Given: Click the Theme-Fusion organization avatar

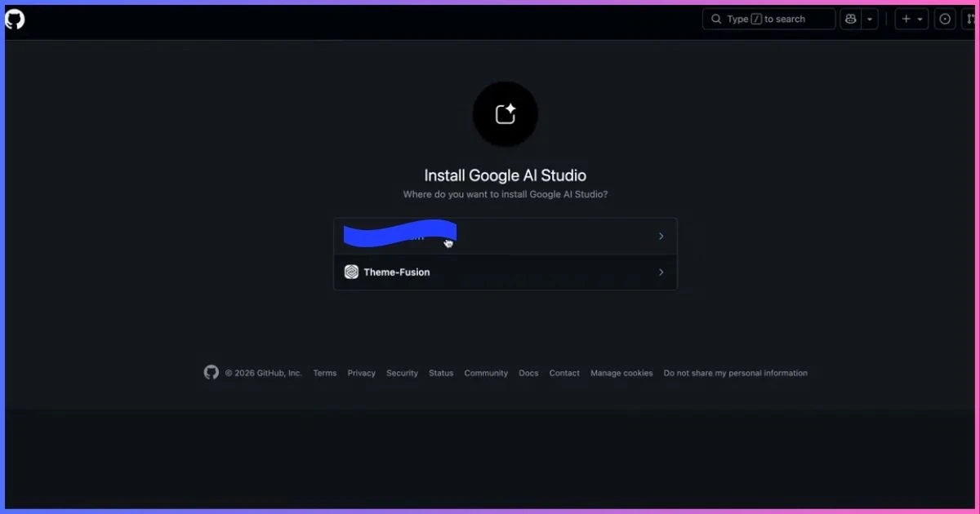Looking at the screenshot, I should click(351, 272).
